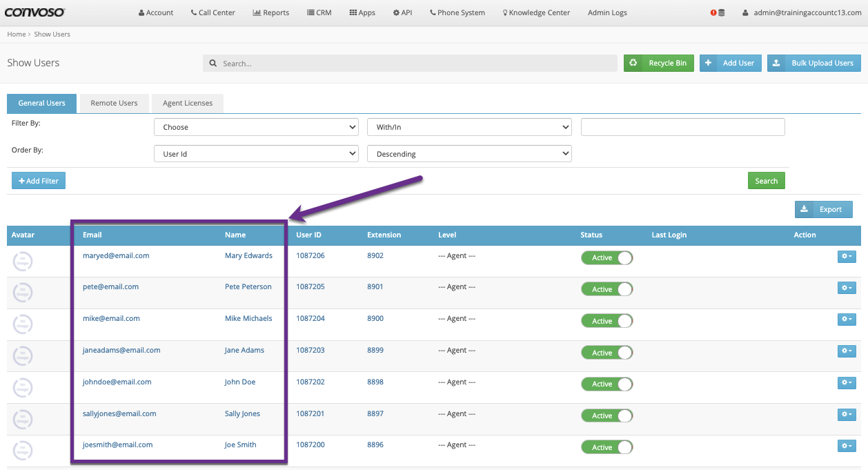Image resolution: width=868 pixels, height=470 pixels.
Task: Toggle Active status for Mary Edwards
Action: 607,257
